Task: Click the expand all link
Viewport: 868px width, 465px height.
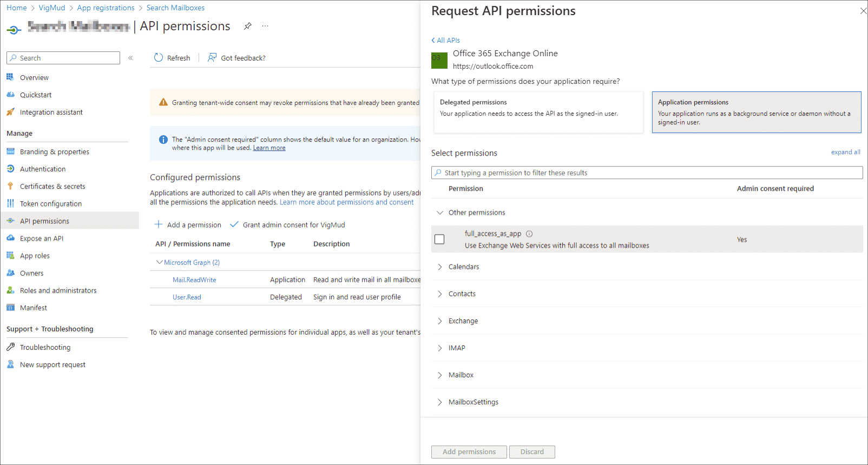Action: pos(845,152)
